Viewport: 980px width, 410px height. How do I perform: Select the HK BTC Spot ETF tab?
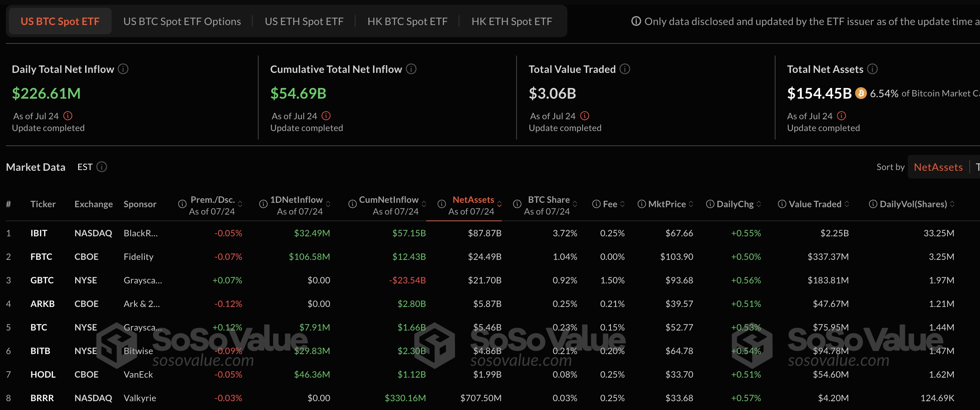click(407, 21)
